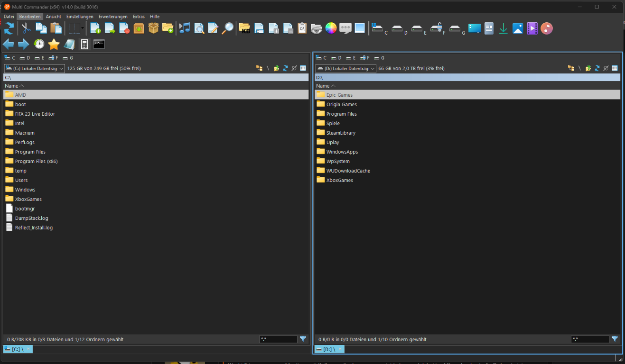Click drive C button above right panel
625x364 pixels.
tap(322, 58)
